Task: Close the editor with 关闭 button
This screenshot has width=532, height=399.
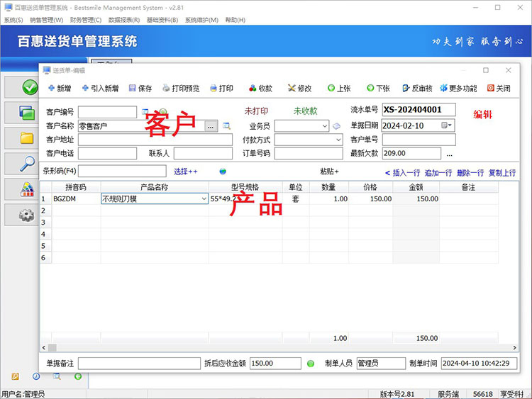Action: point(499,89)
